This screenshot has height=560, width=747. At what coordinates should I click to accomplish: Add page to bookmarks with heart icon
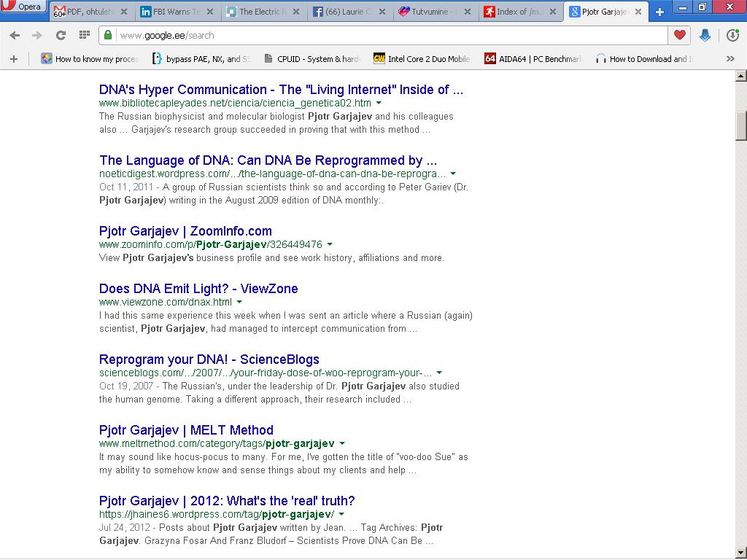click(x=680, y=35)
